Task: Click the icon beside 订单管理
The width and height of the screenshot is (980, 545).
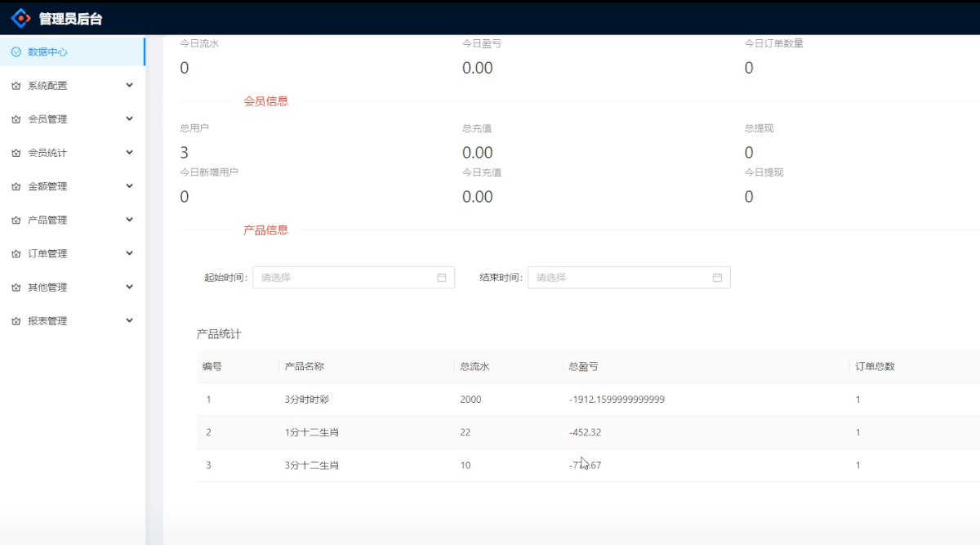Action: click(16, 254)
